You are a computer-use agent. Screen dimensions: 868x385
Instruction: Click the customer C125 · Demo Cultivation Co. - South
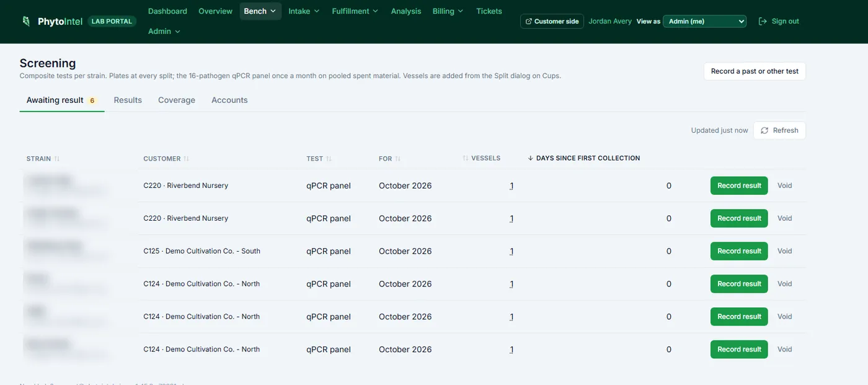(201, 251)
